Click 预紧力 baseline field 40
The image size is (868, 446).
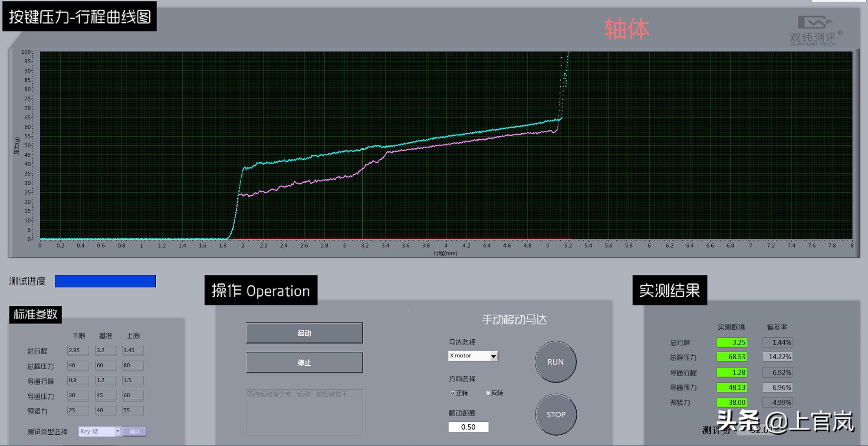pyautogui.click(x=106, y=410)
